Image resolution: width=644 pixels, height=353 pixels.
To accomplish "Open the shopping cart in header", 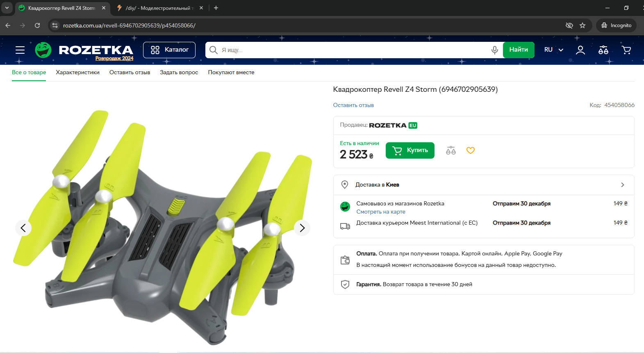I will (x=626, y=50).
